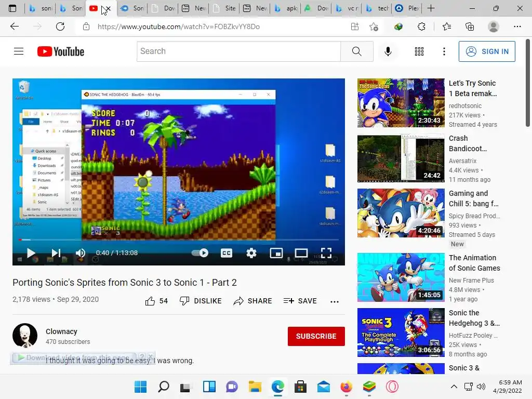Switch to the first soni tab

41,8
